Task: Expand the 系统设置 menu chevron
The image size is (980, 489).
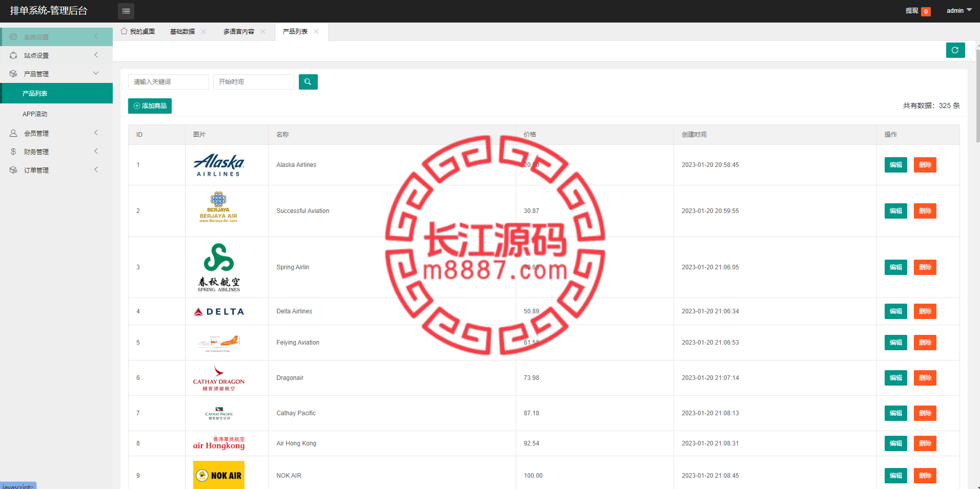Action: tap(96, 36)
